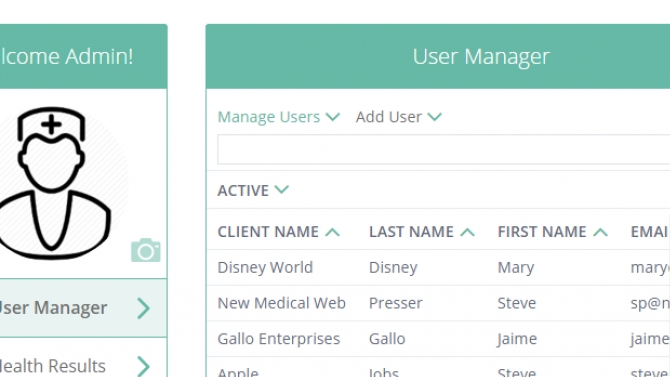The image size is (670, 377).
Task: Select the Disney World client cell
Action: click(x=265, y=268)
